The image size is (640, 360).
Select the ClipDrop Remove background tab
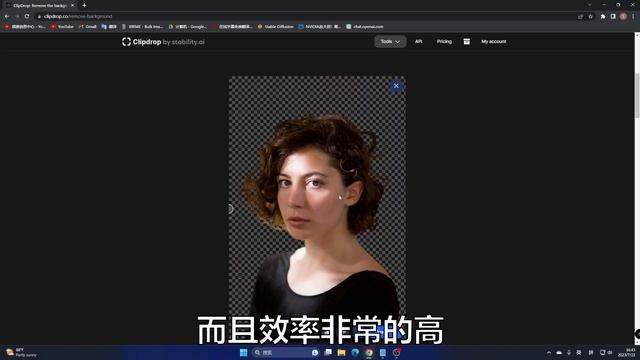[x=39, y=5]
